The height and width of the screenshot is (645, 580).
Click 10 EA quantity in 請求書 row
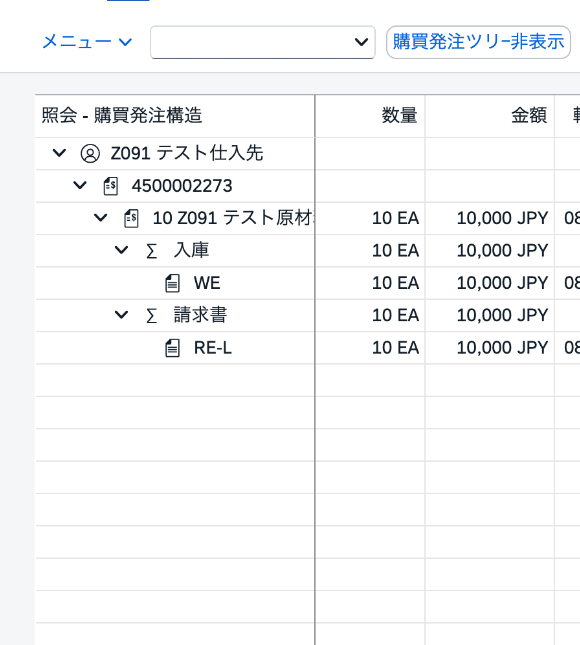point(395,316)
